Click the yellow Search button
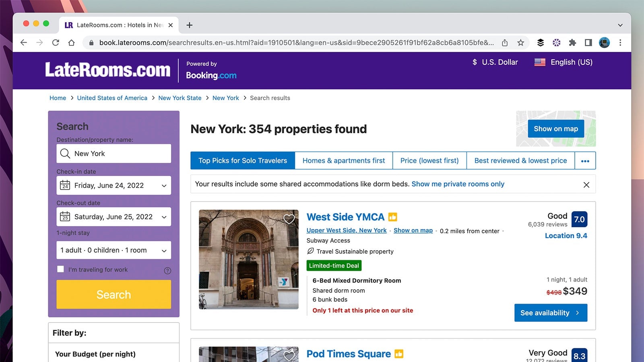This screenshot has height=362, width=644. tap(114, 294)
